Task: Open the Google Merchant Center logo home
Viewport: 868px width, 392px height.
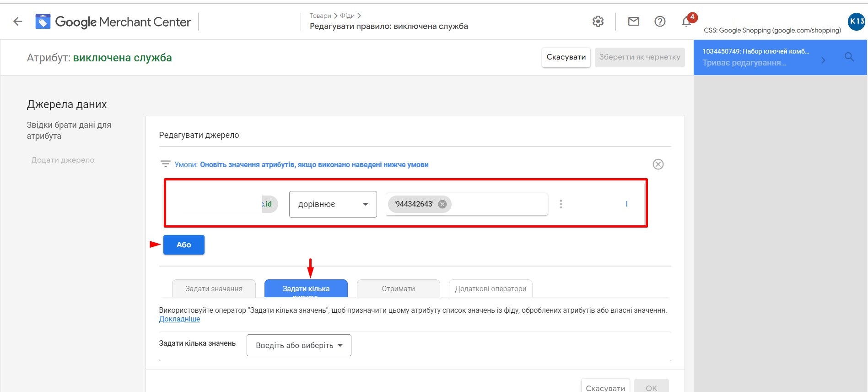Action: tap(113, 22)
